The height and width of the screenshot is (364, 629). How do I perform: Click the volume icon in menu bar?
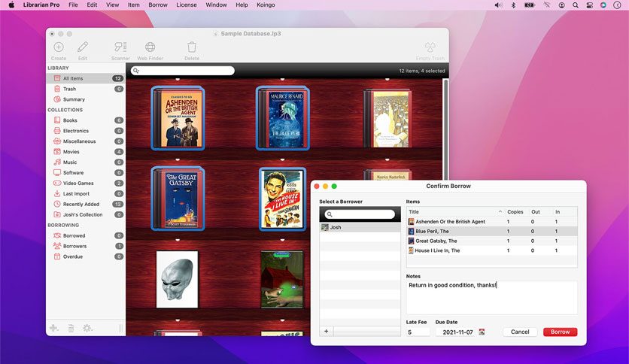coord(498,5)
